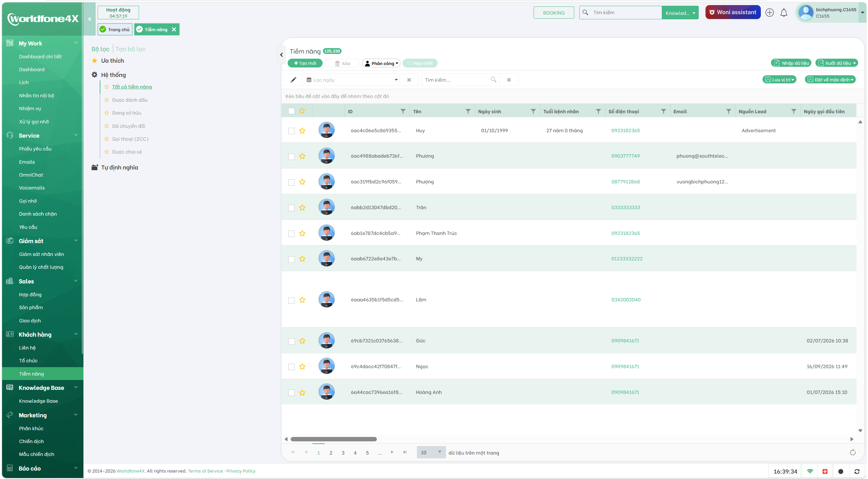The height and width of the screenshot is (479, 868).
Task: Open the Phân công dropdown
Action: [x=381, y=63]
